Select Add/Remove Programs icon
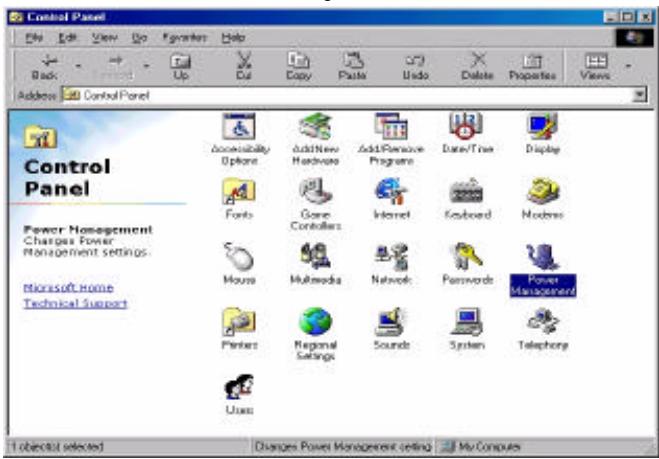Screen dimensions: 659x459 click(391, 127)
